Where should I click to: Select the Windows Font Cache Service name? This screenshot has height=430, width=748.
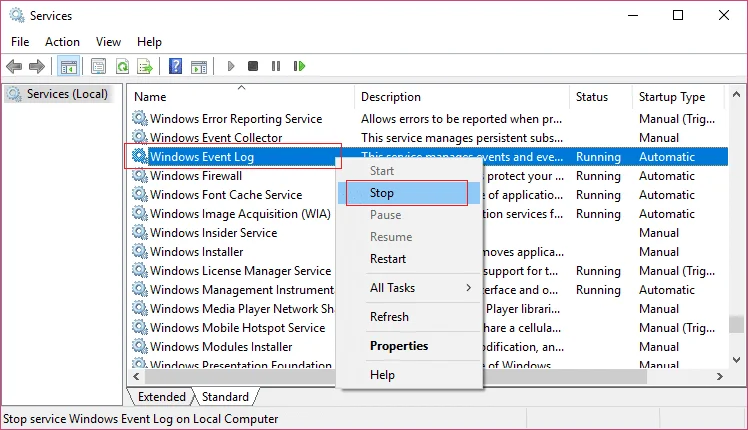pyautogui.click(x=226, y=195)
